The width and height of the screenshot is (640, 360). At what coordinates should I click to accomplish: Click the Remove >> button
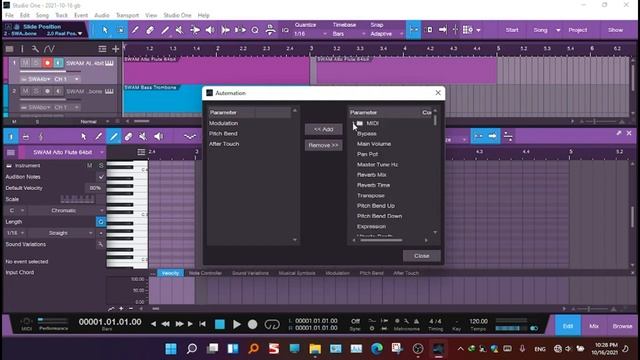pos(323,145)
